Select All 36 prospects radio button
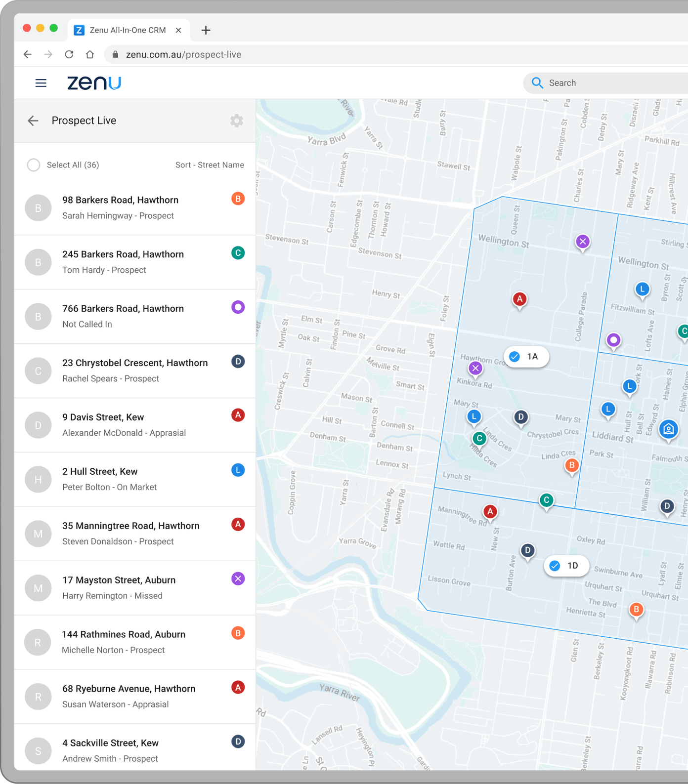 click(x=34, y=165)
